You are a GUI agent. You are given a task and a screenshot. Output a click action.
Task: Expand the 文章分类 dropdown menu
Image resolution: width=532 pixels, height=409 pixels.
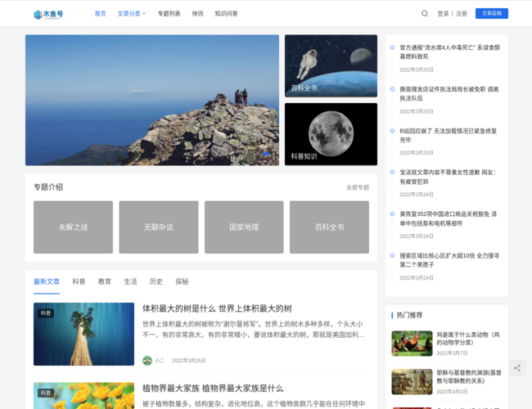pyautogui.click(x=132, y=14)
